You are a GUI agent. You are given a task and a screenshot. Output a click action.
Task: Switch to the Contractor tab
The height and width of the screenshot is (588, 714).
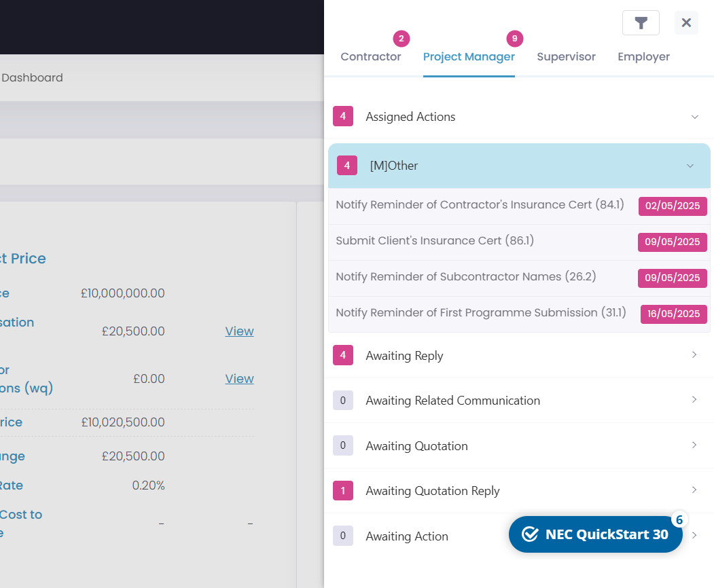[370, 57]
